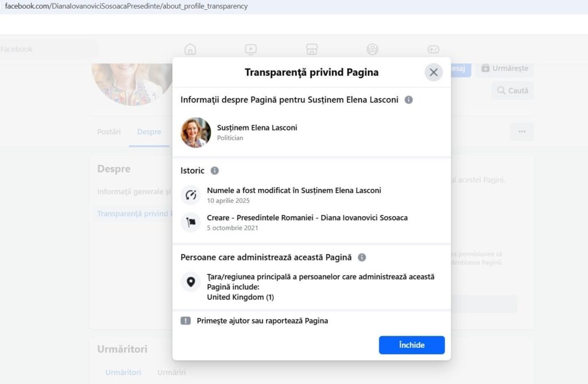Viewport: 588px width, 384px height.
Task: Click the Urmăritori section heading
Action: pyautogui.click(x=122, y=349)
